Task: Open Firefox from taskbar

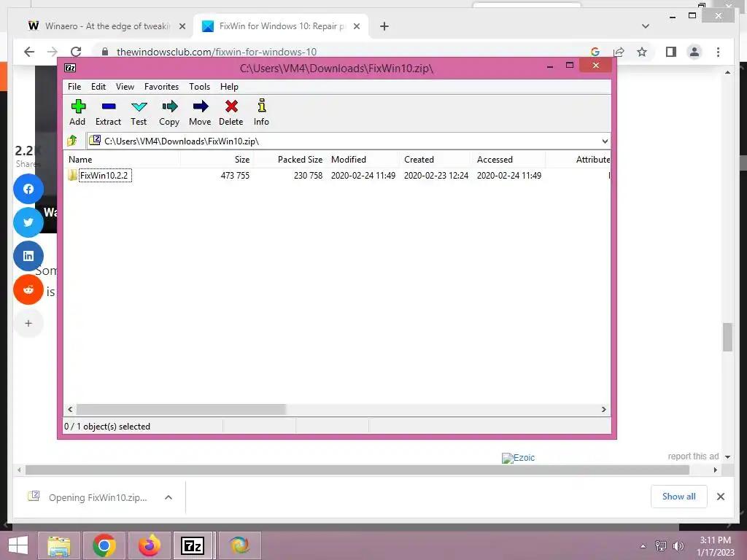Action: 149,545
